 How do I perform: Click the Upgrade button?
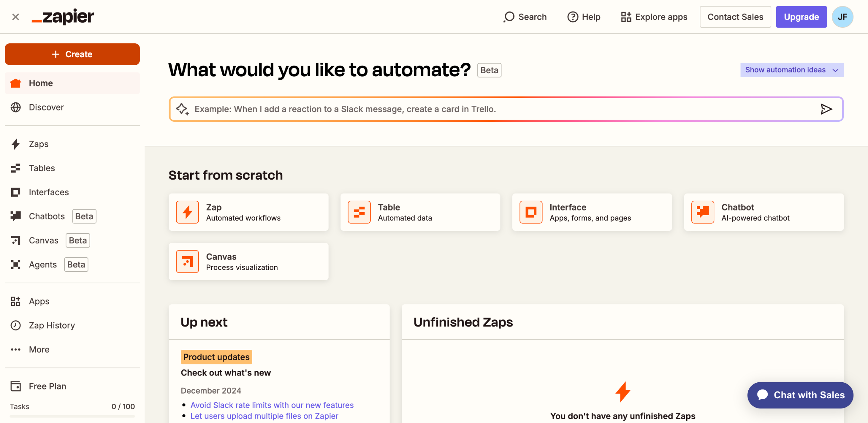pyautogui.click(x=801, y=17)
